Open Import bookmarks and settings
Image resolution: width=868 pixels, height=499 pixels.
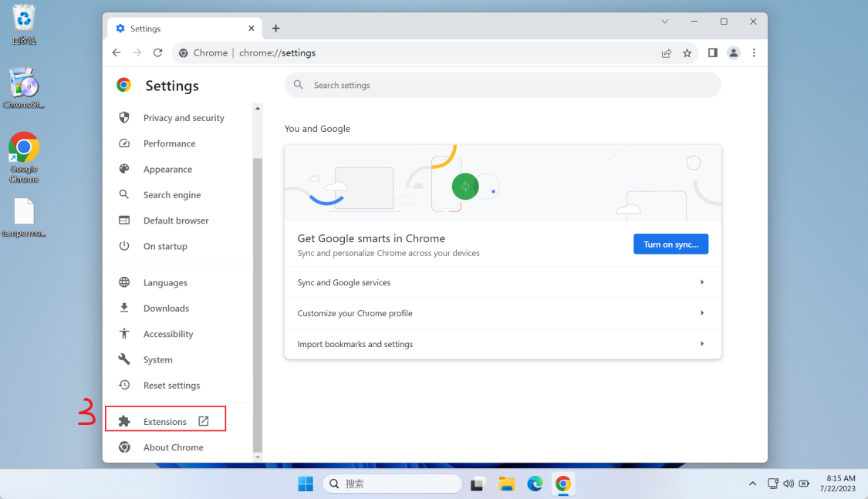coord(502,344)
